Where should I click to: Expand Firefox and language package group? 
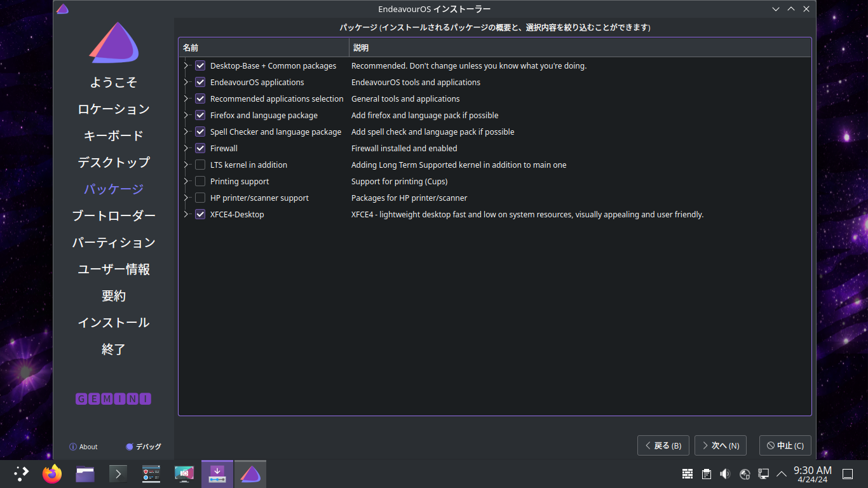(186, 115)
